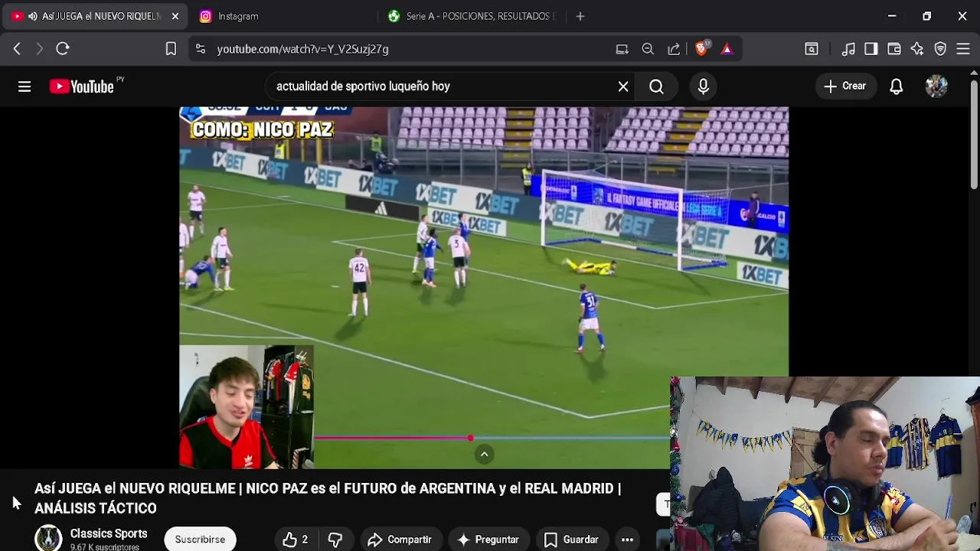Go to YouTube home via logo

pos(81,86)
